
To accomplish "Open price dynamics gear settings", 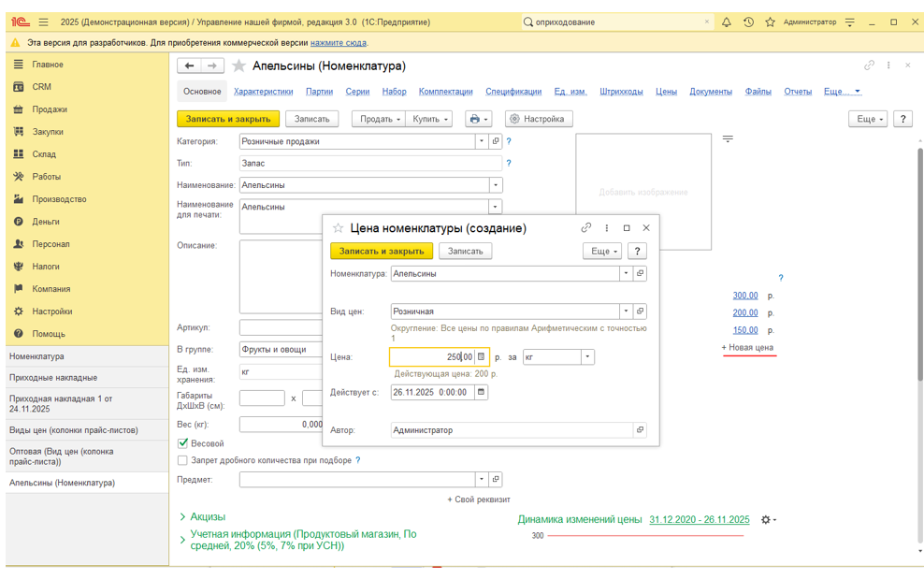I will click(766, 520).
